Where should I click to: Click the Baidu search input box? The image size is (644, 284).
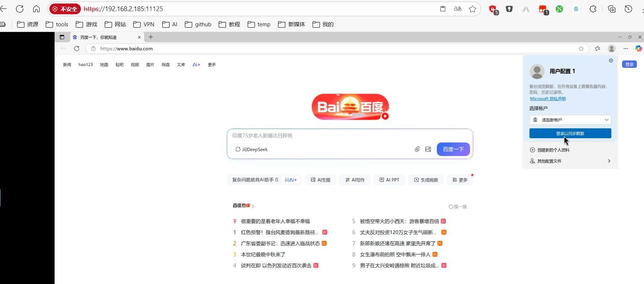(x=350, y=136)
